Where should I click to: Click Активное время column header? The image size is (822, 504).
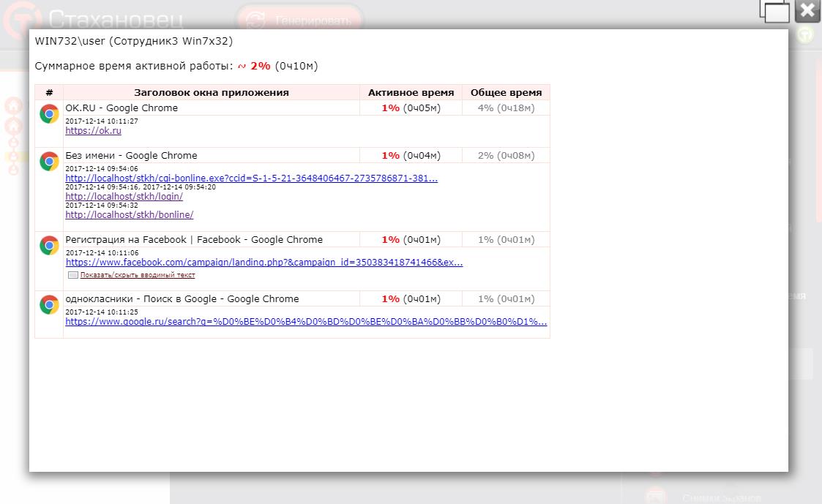coord(411,92)
